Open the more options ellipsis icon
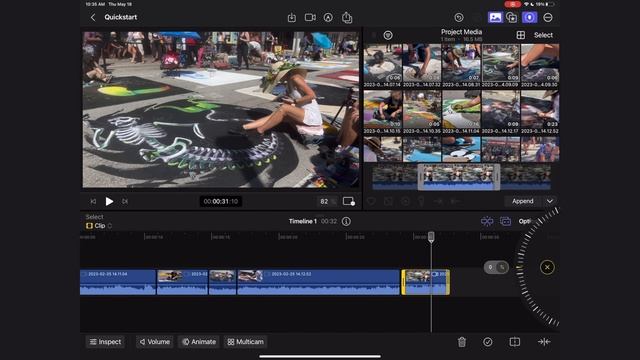Viewport: 640px width, 360px height. coord(548,18)
